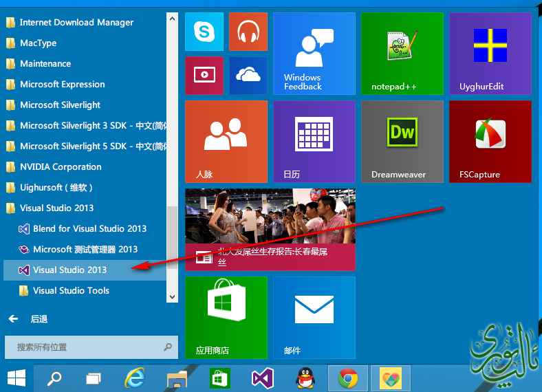The image size is (542, 392).
Task: Expand the Internet Download Manager folder
Action: 85,23
